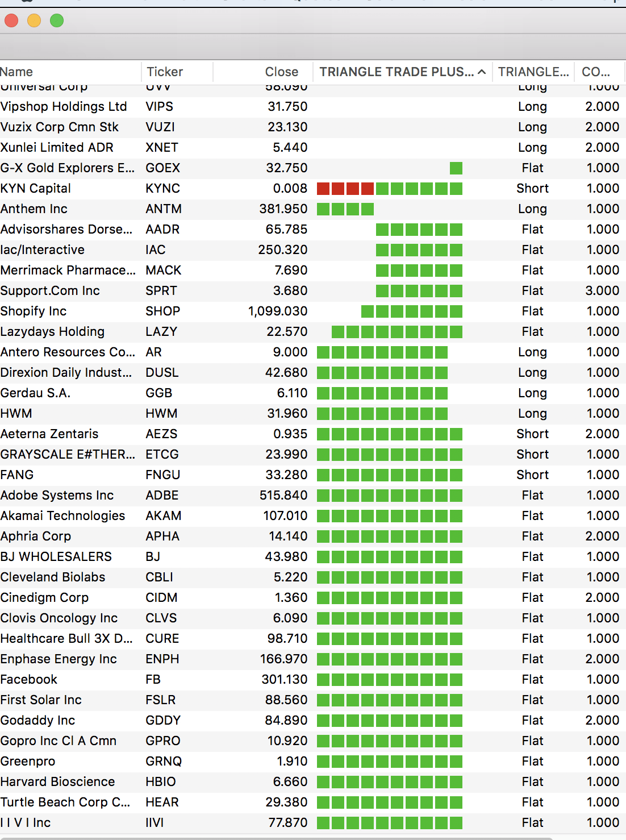Click the CURE ticker cell
This screenshot has width=626, height=840.
[162, 639]
